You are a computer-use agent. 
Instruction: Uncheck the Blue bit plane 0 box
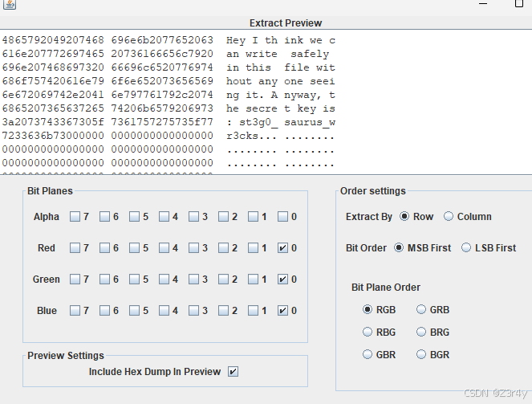tap(282, 310)
